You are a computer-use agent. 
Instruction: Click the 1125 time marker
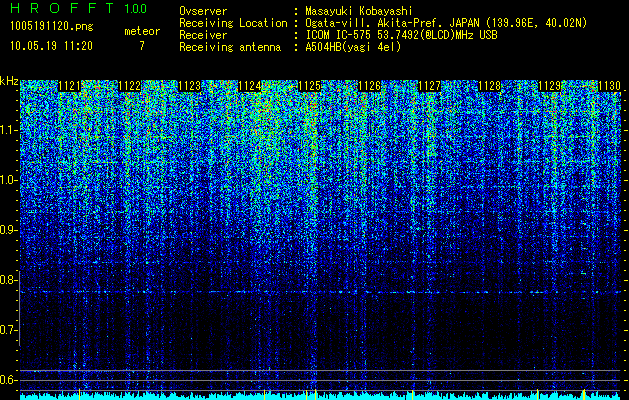tap(310, 86)
